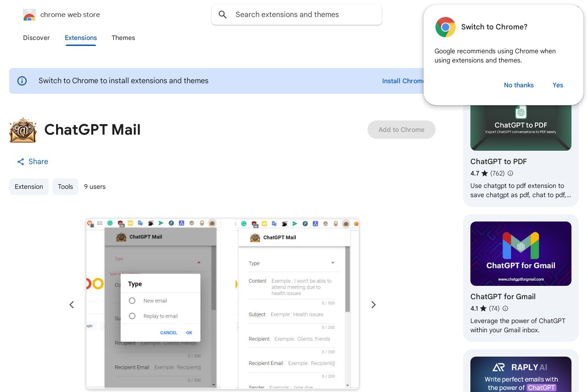
Task: Click the Chrome logo in the popup
Action: click(445, 27)
